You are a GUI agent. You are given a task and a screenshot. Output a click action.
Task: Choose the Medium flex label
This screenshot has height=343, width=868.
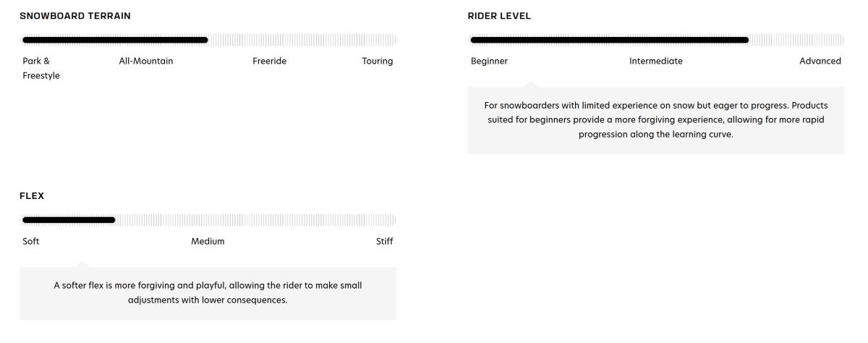208,242
